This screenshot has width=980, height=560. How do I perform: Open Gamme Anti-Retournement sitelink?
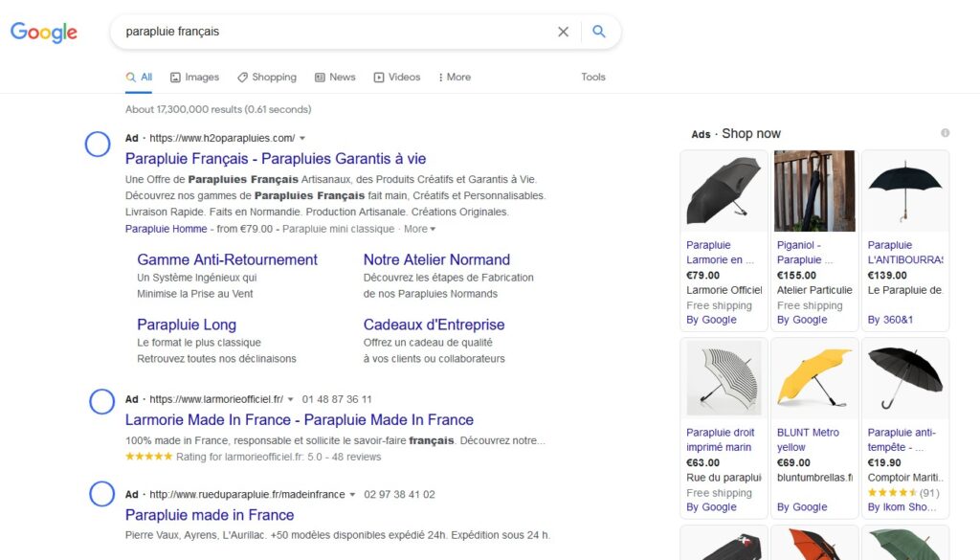(x=227, y=259)
